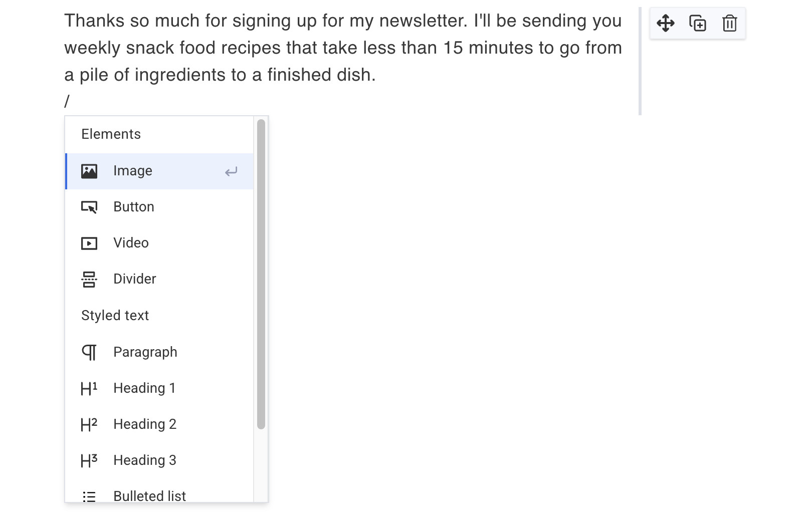This screenshot has width=812, height=524.
Task: Click the Paragraph pilcrow icon
Action: tap(89, 352)
